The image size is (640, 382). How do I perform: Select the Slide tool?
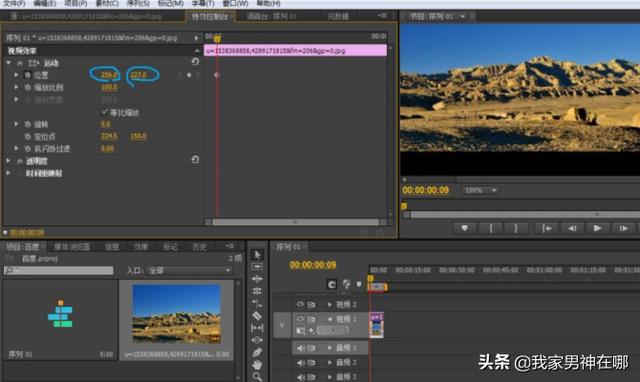tap(257, 340)
